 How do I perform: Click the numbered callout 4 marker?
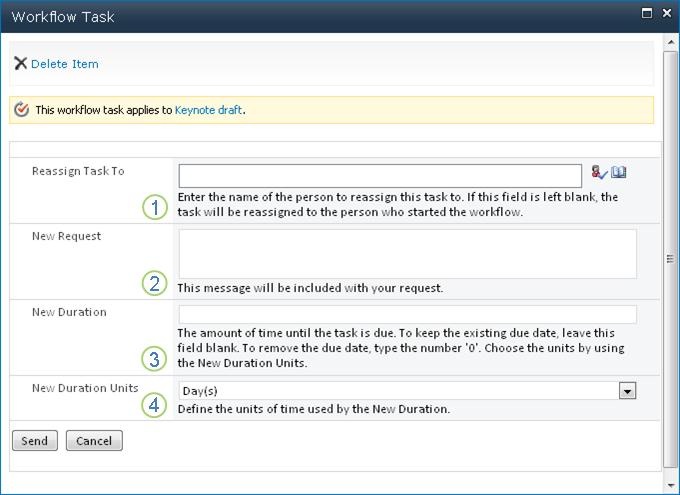point(154,405)
